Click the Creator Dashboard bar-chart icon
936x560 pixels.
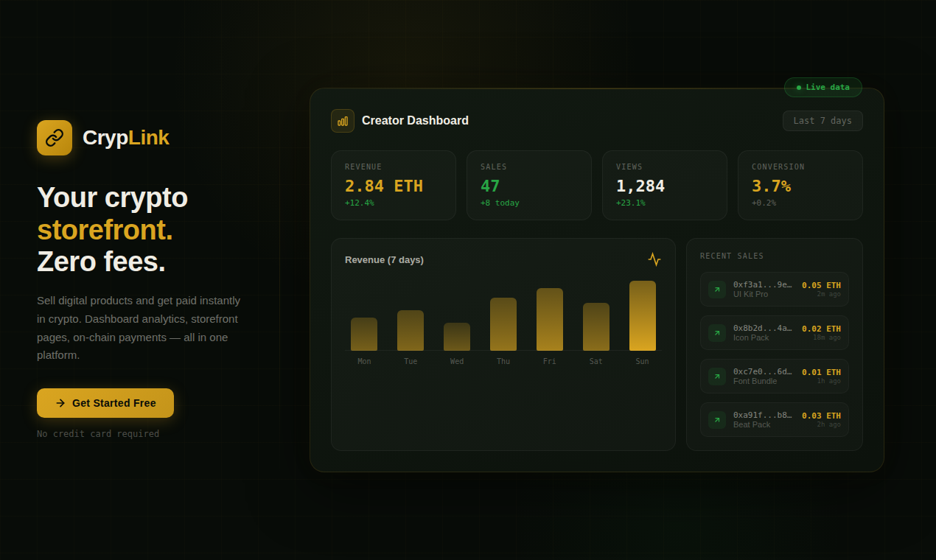(343, 121)
